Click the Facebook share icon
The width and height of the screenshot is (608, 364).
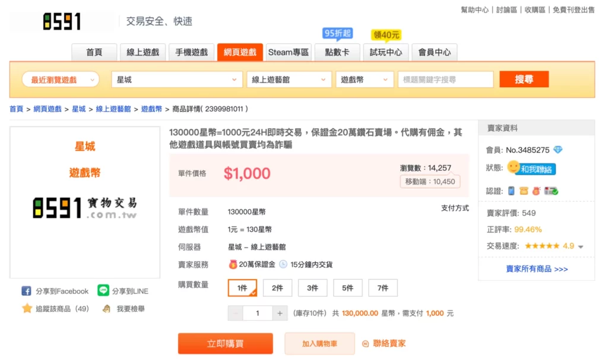tap(26, 291)
